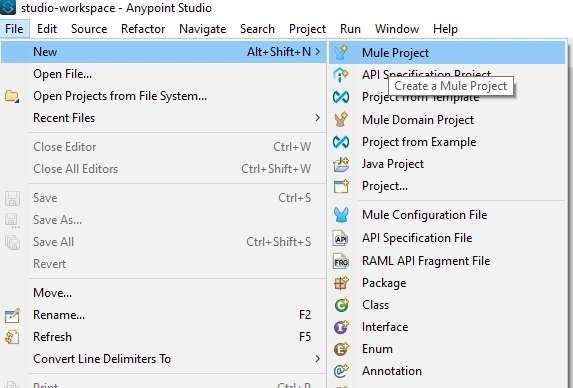Choose Open File... menu entry

click(x=163, y=74)
